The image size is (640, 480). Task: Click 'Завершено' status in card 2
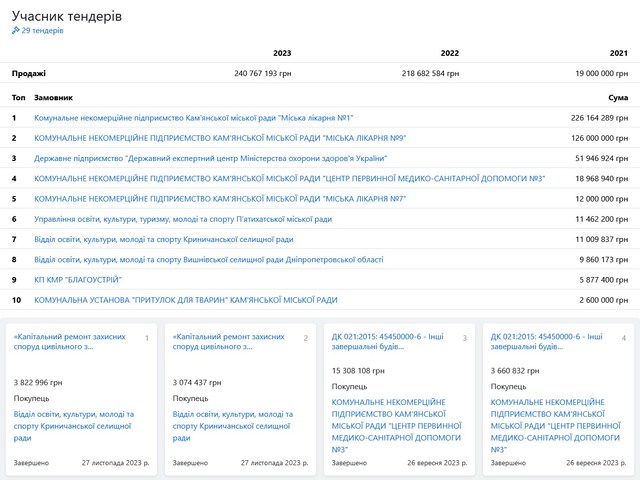click(x=190, y=463)
